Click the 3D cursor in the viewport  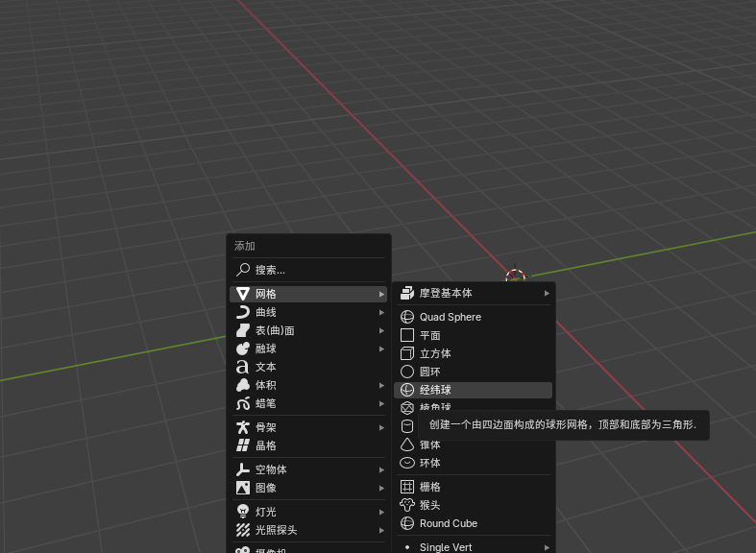tap(515, 276)
